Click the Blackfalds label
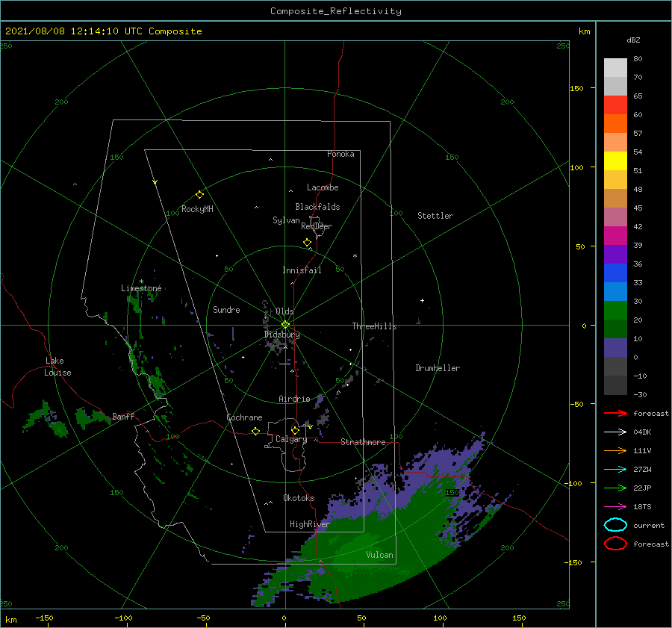The width and height of the screenshot is (672, 628). click(317, 207)
